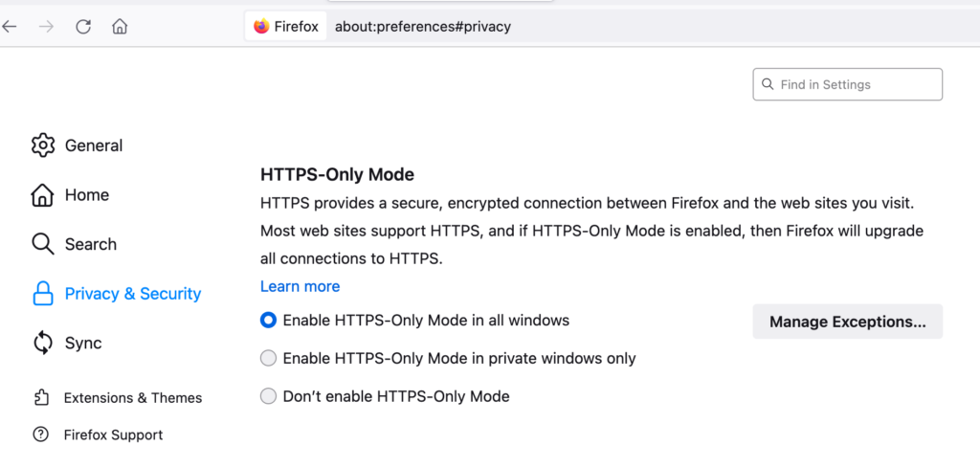Reload the current page
980x468 pixels.
tap(83, 26)
